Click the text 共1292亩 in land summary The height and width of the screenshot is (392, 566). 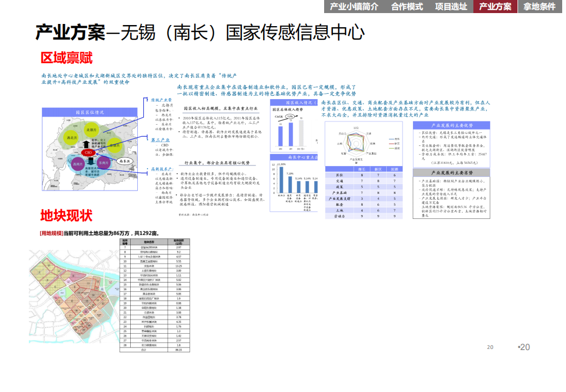[145, 234]
